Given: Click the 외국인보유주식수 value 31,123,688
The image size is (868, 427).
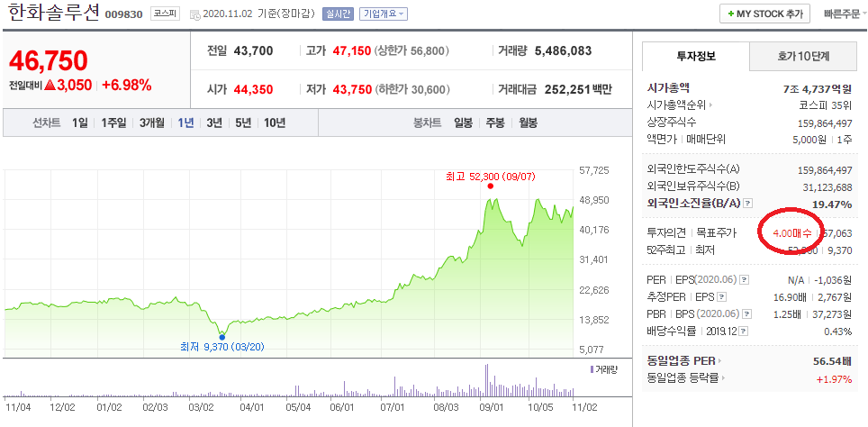Looking at the screenshot, I should pos(827,187).
